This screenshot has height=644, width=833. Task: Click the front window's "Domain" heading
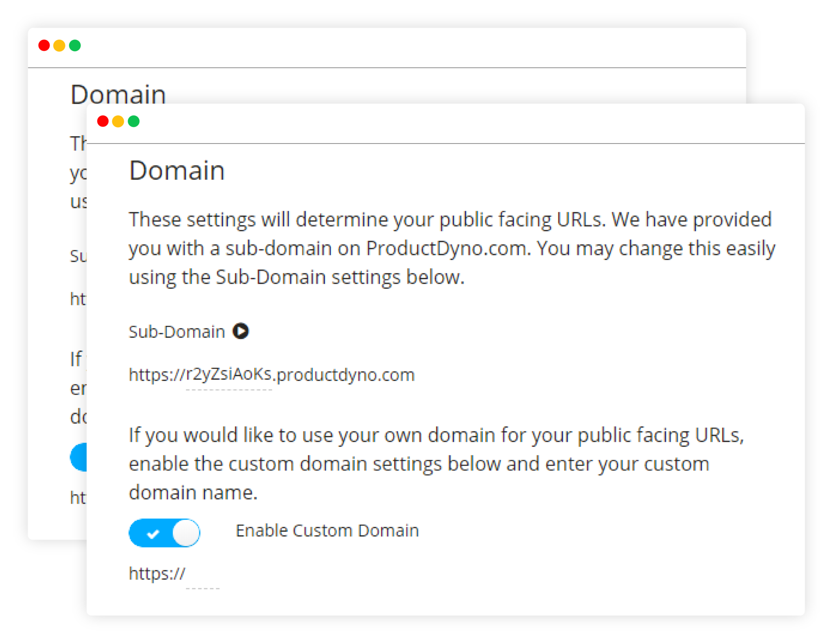click(x=177, y=170)
